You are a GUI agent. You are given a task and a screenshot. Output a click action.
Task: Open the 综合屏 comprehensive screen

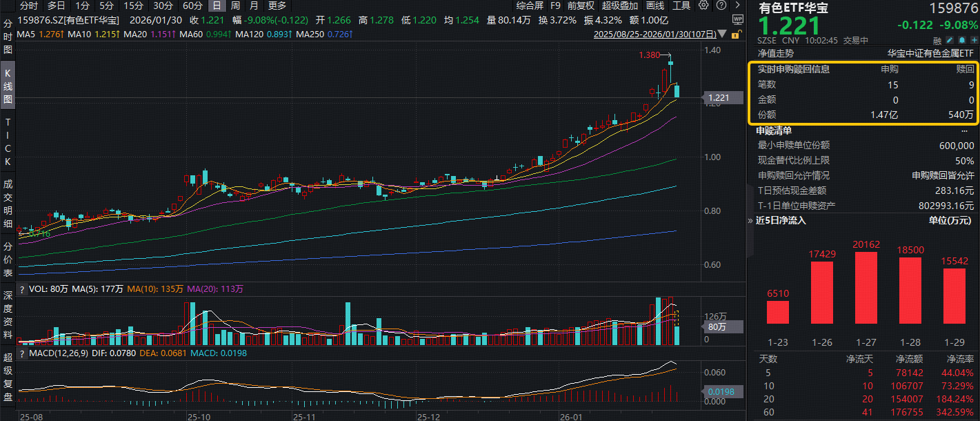click(x=530, y=6)
